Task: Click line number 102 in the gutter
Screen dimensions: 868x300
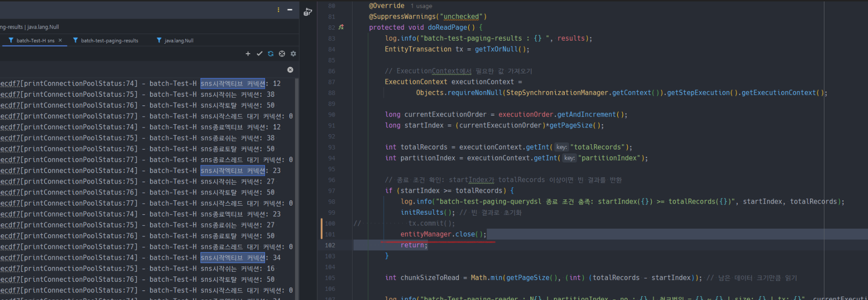Action: [330, 245]
